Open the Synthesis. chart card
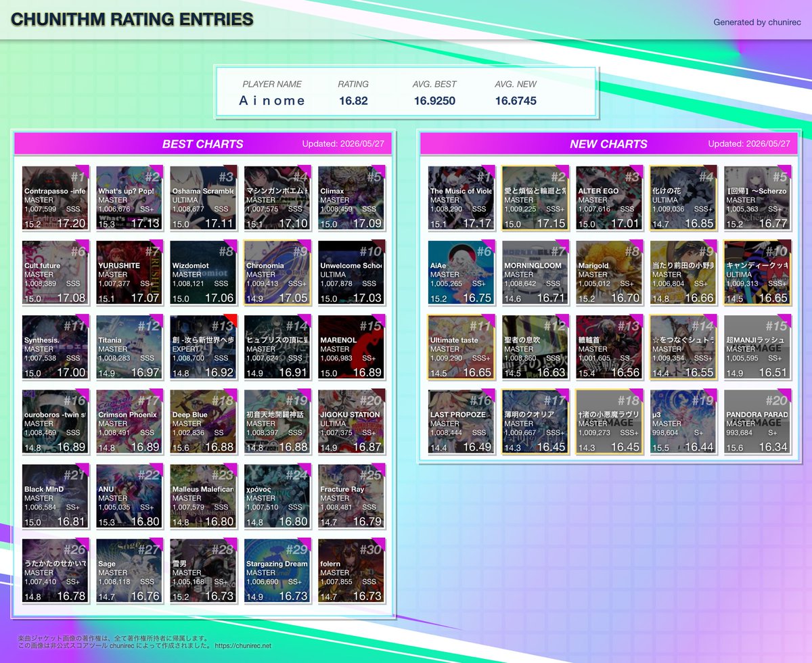This screenshot has width=812, height=663. pyautogui.click(x=55, y=347)
